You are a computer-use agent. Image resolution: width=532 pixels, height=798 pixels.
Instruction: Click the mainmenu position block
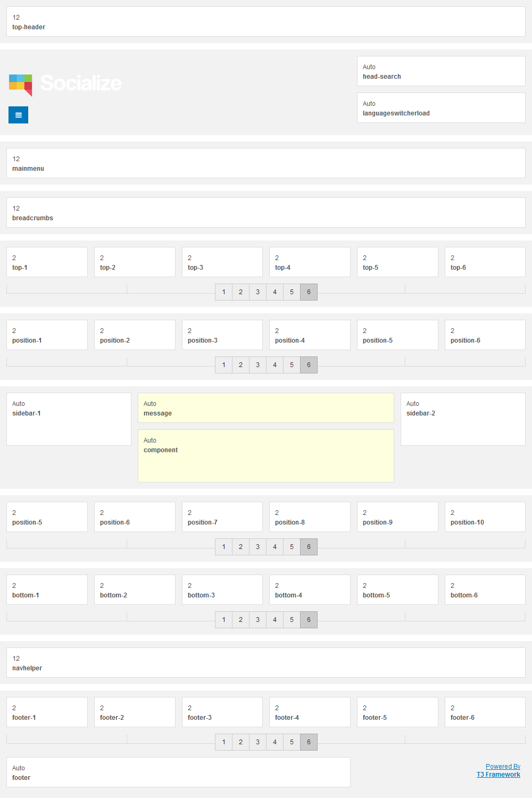(266, 163)
